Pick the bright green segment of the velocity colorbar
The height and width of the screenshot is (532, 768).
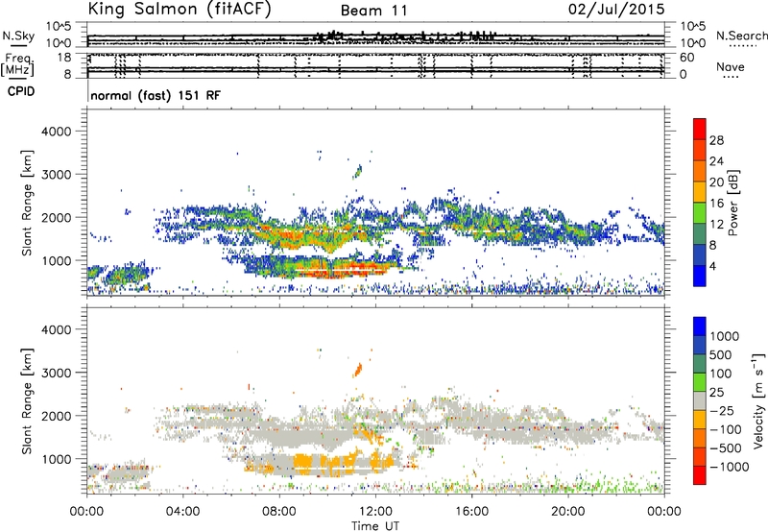(700, 382)
